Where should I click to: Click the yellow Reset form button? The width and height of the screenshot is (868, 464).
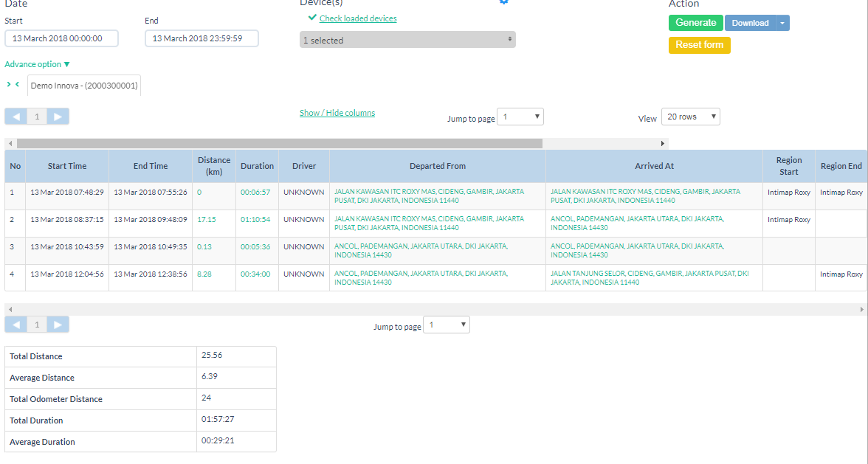699,45
